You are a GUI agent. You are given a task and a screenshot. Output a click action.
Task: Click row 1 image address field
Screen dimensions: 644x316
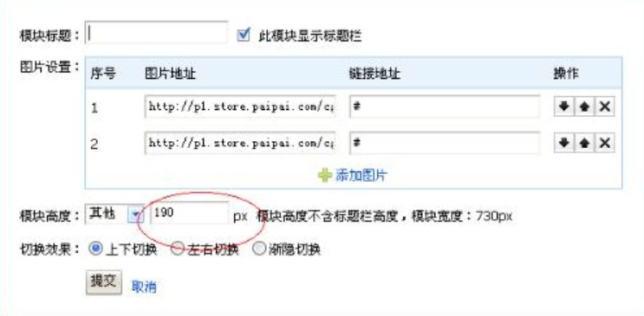click(240, 107)
